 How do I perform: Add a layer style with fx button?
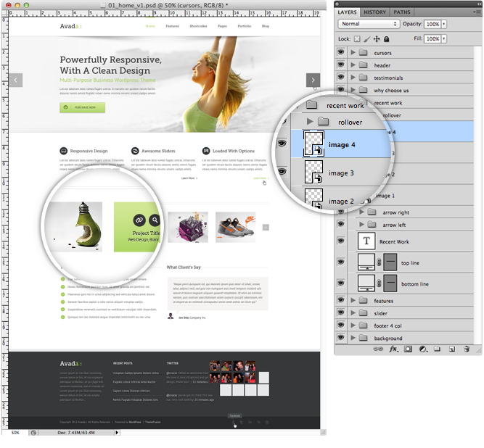tap(394, 349)
